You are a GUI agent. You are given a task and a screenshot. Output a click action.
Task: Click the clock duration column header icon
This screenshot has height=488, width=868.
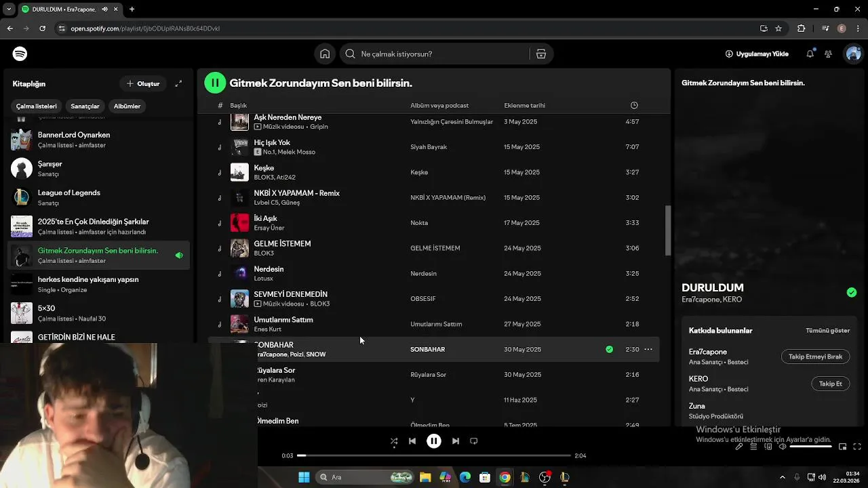coord(634,105)
